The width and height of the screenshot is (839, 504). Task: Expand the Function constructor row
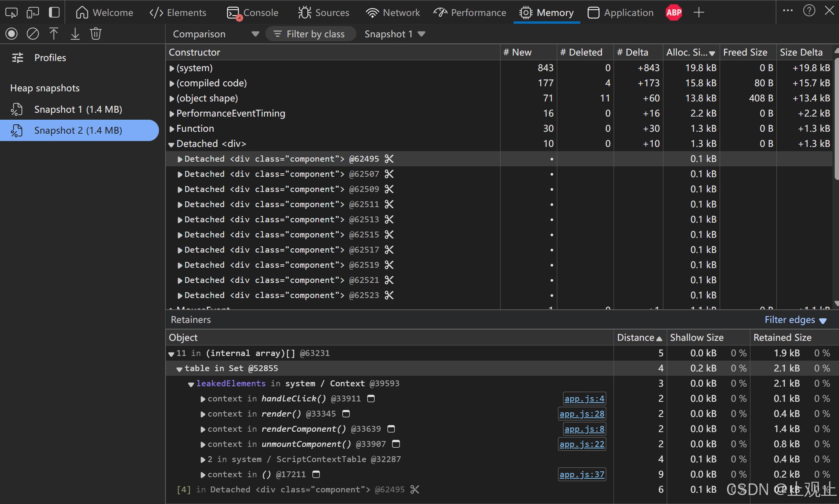pyautogui.click(x=172, y=129)
